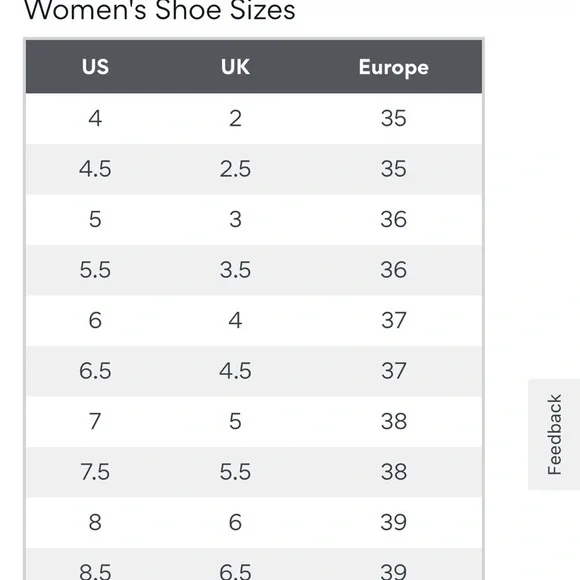Screen dimensions: 580x580
Task: Click UK size 6.5 cell
Action: [235, 571]
